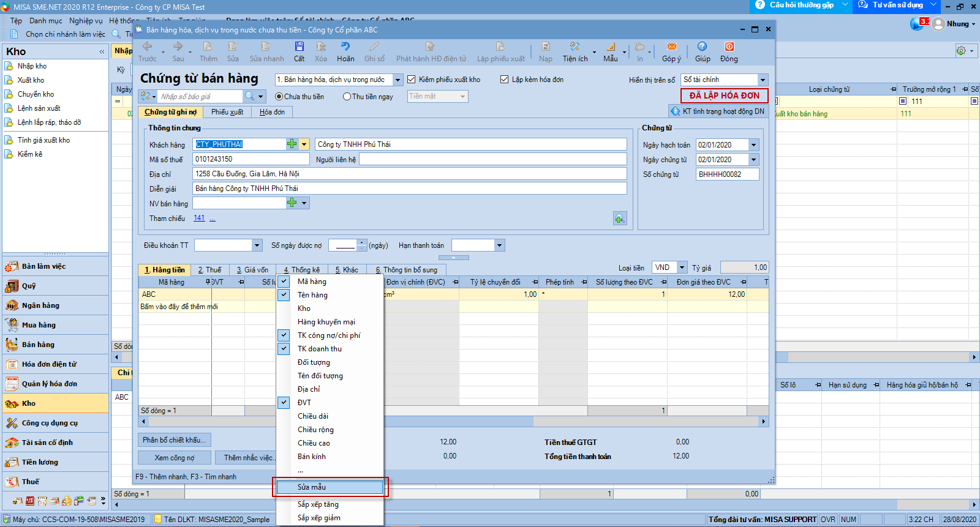Switch to the 6. Thông tin bổ sung tab
The image size is (980, 527).
tap(407, 270)
